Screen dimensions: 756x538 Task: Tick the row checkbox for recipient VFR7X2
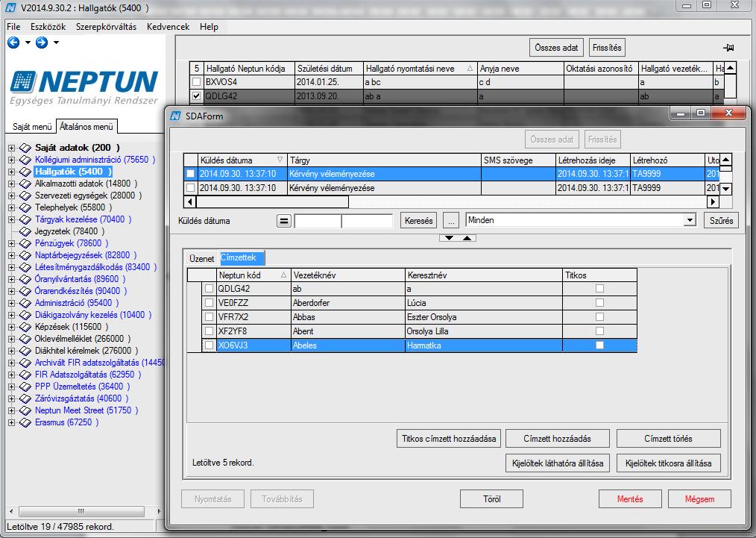209,317
